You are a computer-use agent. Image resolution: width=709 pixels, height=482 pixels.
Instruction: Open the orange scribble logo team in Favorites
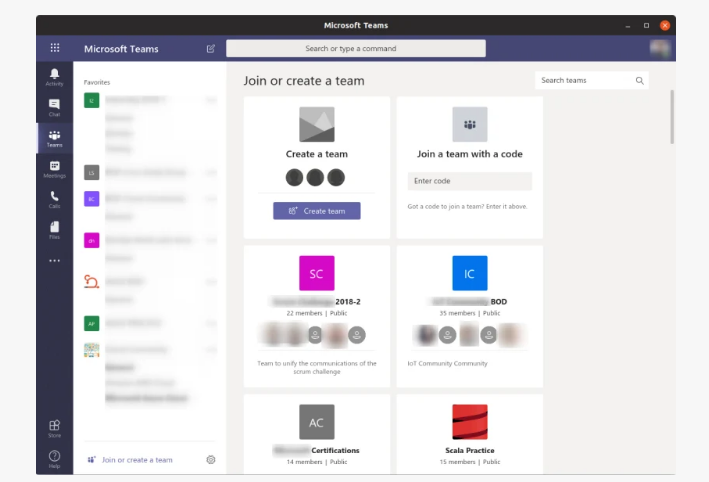[91, 281]
